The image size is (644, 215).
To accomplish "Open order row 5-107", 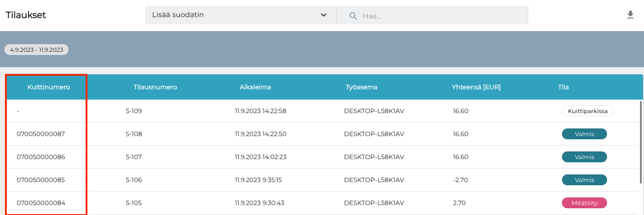I will click(x=133, y=157).
